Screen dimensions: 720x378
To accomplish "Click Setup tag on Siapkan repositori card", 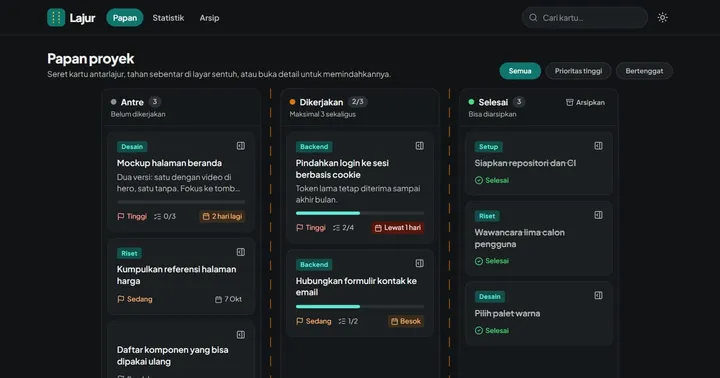I will pyautogui.click(x=489, y=147).
